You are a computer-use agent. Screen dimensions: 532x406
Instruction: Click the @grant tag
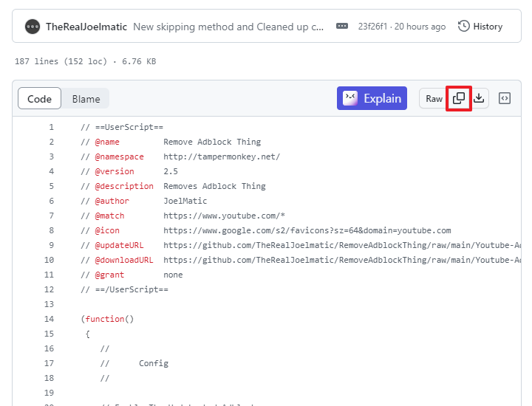pyautogui.click(x=109, y=275)
